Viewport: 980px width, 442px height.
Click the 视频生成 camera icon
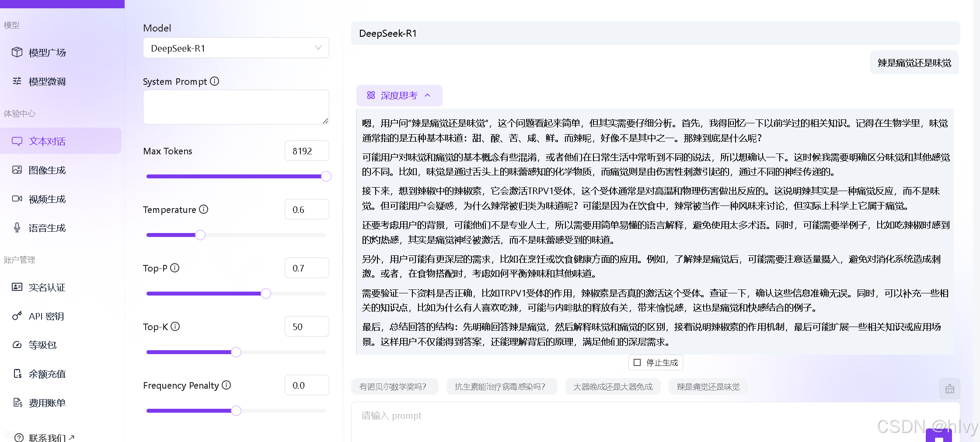[x=17, y=198]
